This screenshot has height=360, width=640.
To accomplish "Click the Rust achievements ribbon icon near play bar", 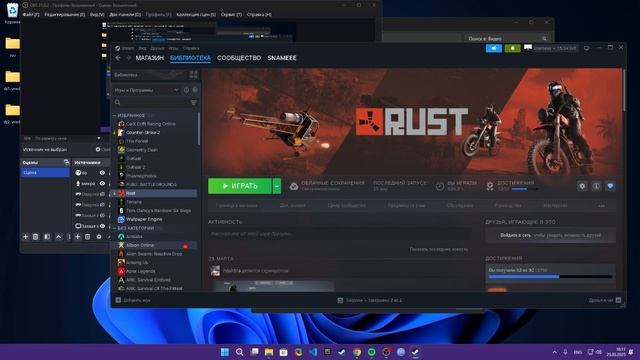I will click(x=490, y=186).
